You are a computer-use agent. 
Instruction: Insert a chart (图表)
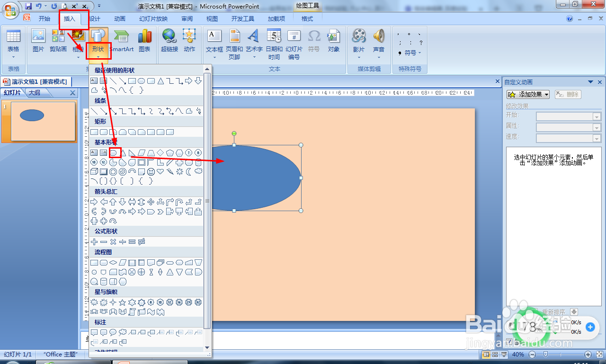pyautogui.click(x=144, y=41)
